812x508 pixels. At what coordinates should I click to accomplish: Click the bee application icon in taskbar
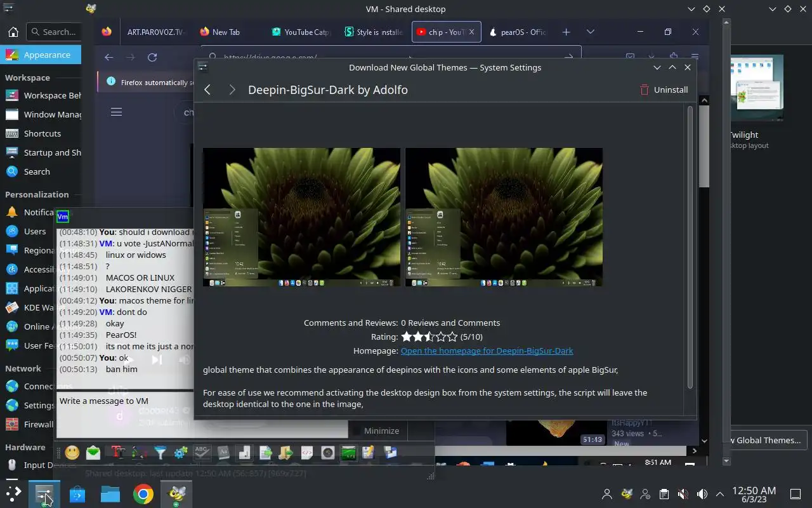176,493
